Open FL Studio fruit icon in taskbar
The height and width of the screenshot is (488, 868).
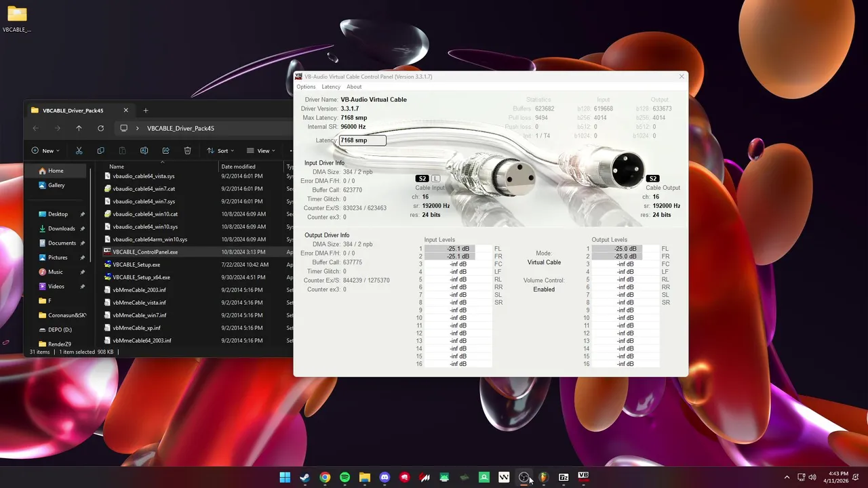(543, 477)
